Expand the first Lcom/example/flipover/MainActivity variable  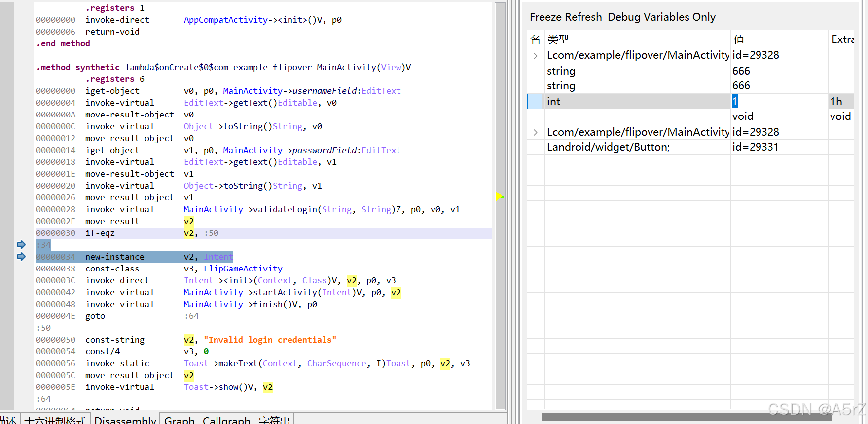536,56
